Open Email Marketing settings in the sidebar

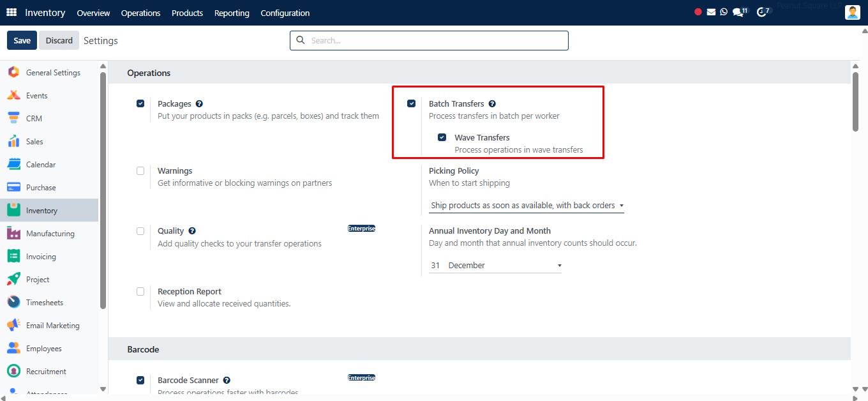point(49,326)
